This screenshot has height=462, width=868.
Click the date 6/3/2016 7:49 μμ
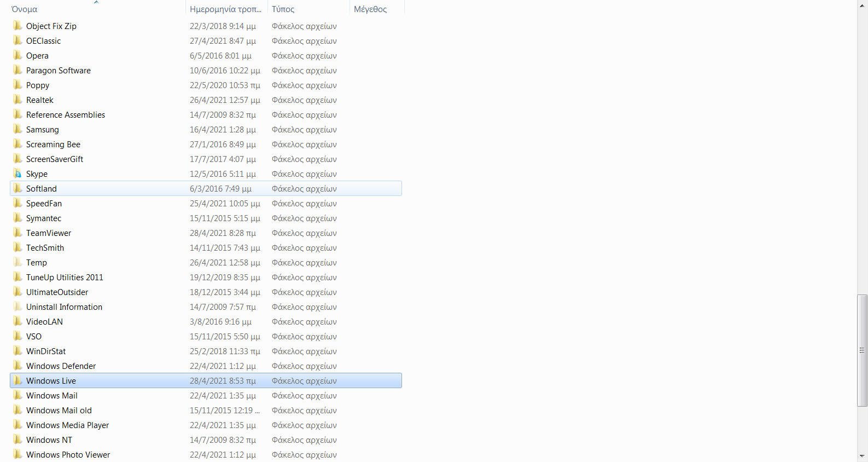coord(220,188)
